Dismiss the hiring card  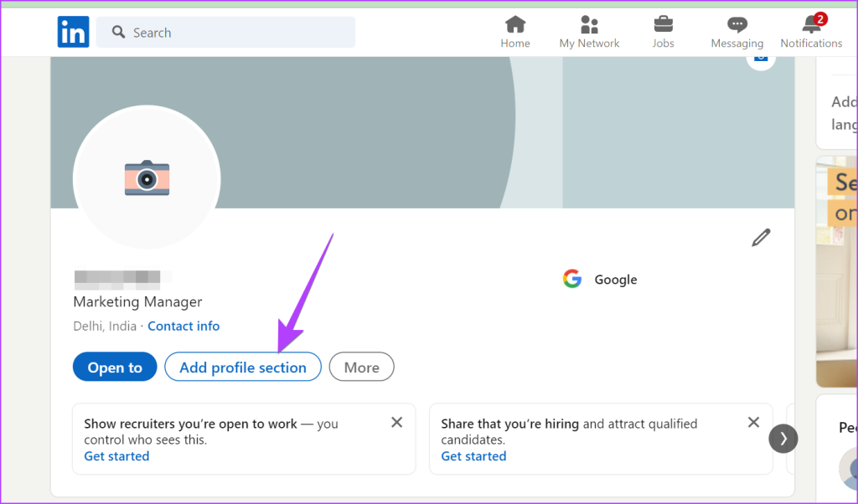click(x=753, y=422)
